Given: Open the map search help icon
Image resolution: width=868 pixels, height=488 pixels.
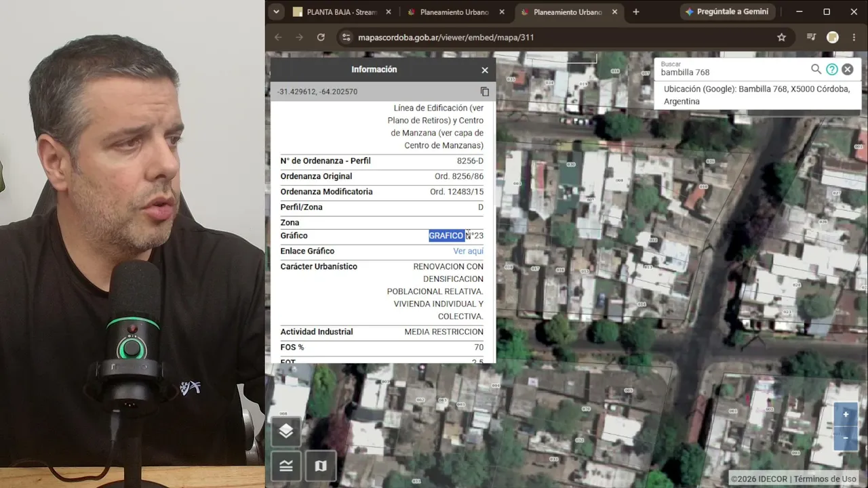Looking at the screenshot, I should point(832,69).
